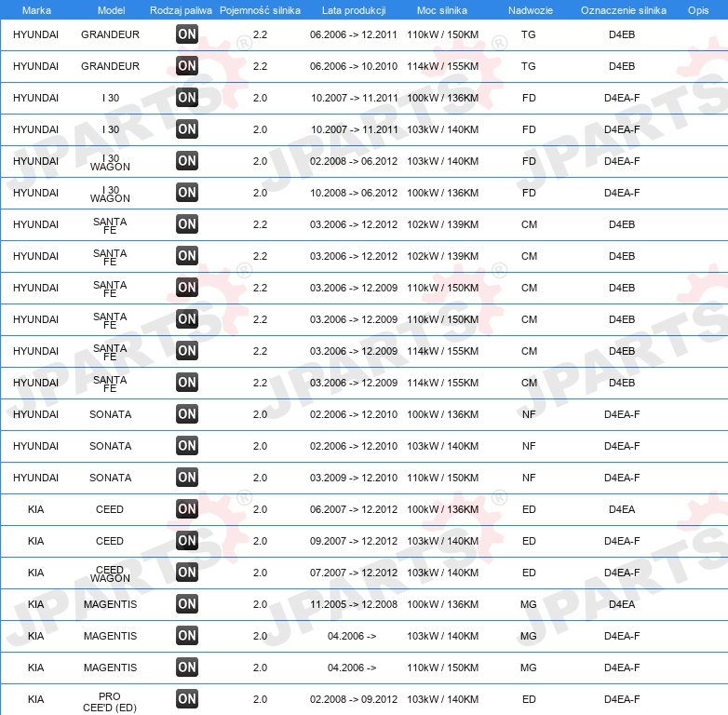The width and height of the screenshot is (728, 715).
Task: Click 110kW / 150KM in Sonata row
Action: tap(442, 478)
